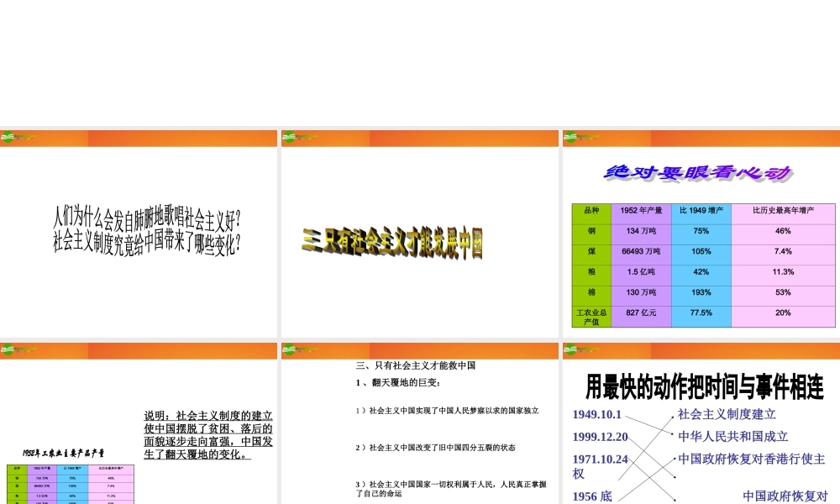
Task: Click the underlined 说明 explanation paragraph
Action: coord(208,435)
